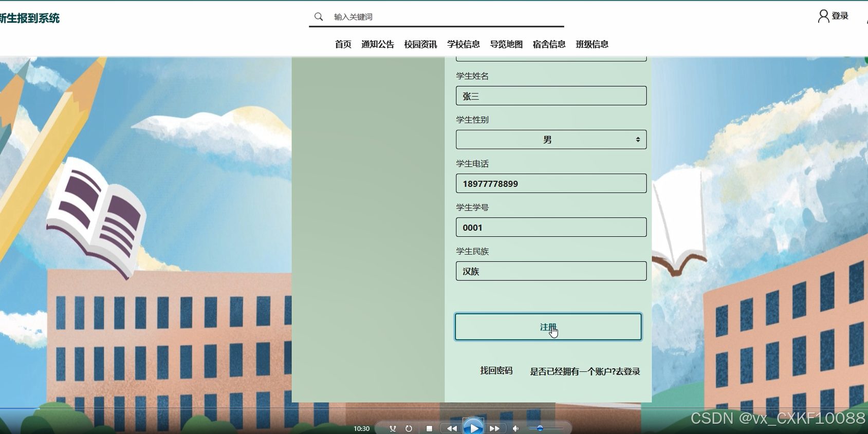Click the 学生电话 field with 18977778899
Viewport: 868px width, 434px height.
pyautogui.click(x=551, y=183)
